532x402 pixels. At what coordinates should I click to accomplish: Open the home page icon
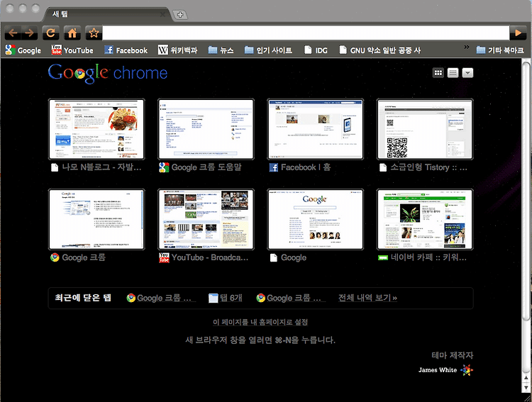point(72,33)
